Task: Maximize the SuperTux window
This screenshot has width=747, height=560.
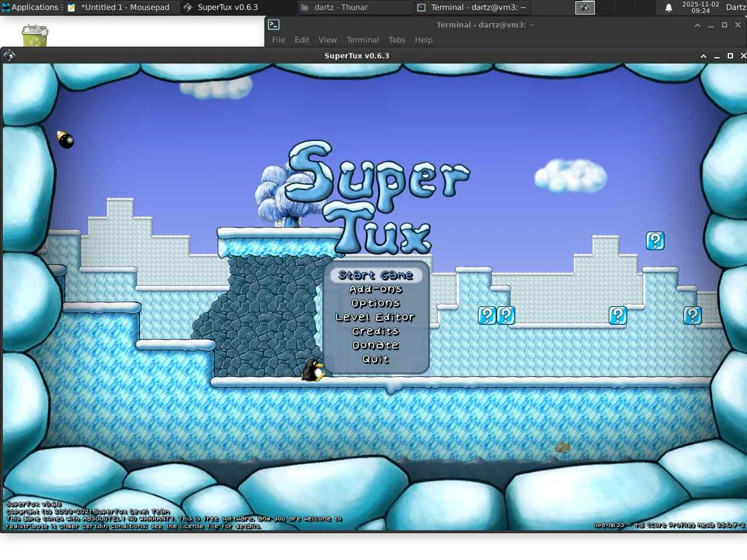Action: [730, 56]
